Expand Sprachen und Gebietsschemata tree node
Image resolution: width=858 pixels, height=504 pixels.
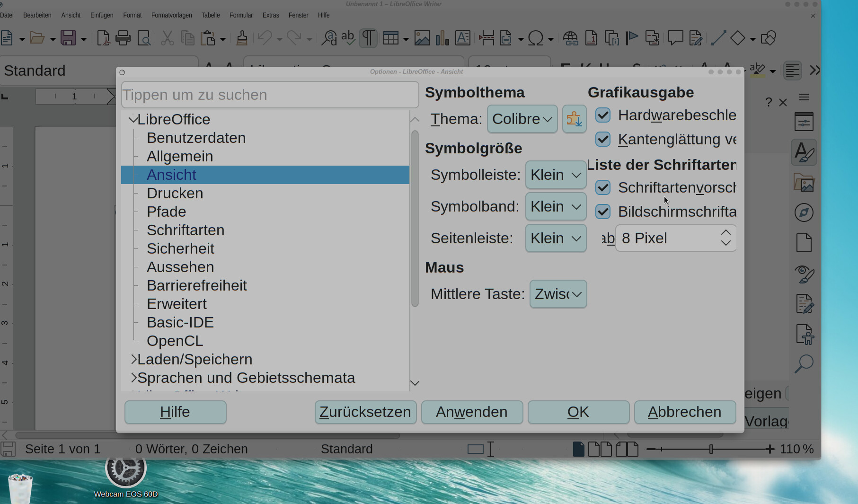(134, 378)
